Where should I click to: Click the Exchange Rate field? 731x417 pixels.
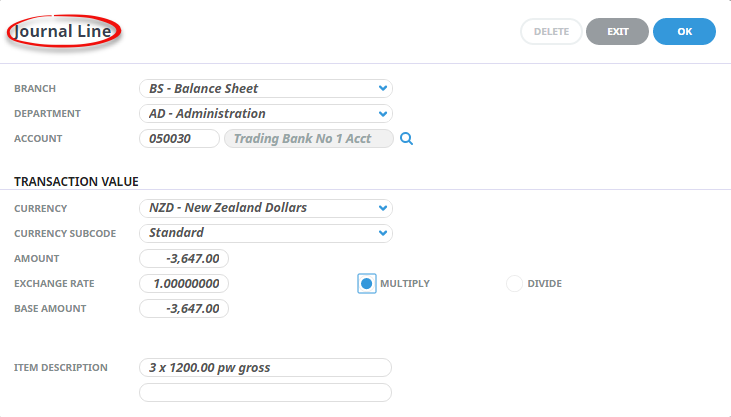tap(184, 284)
